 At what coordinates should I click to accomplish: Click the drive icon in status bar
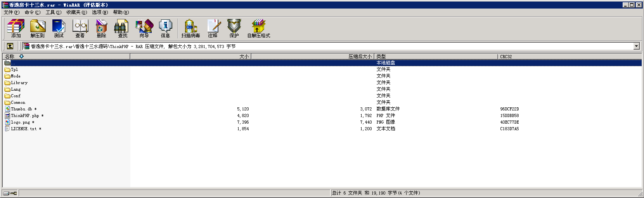point(6,193)
